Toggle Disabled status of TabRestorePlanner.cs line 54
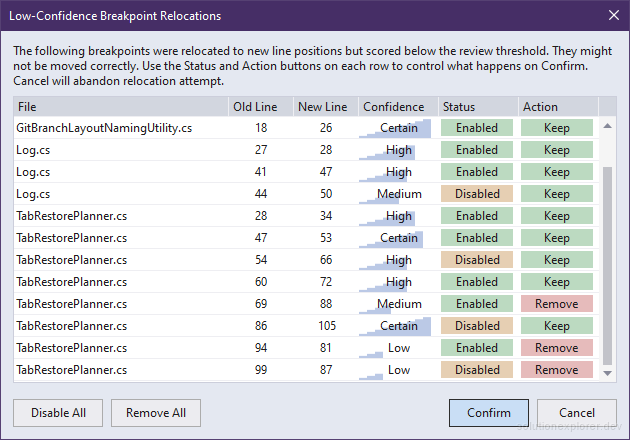630x440 pixels. (x=477, y=260)
